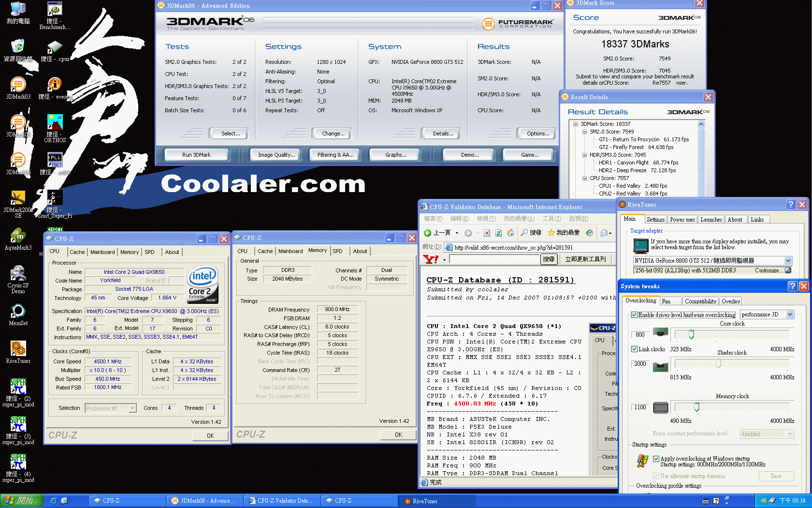Collapse the HDR/SM3.0 Score 7045 node

584,155
